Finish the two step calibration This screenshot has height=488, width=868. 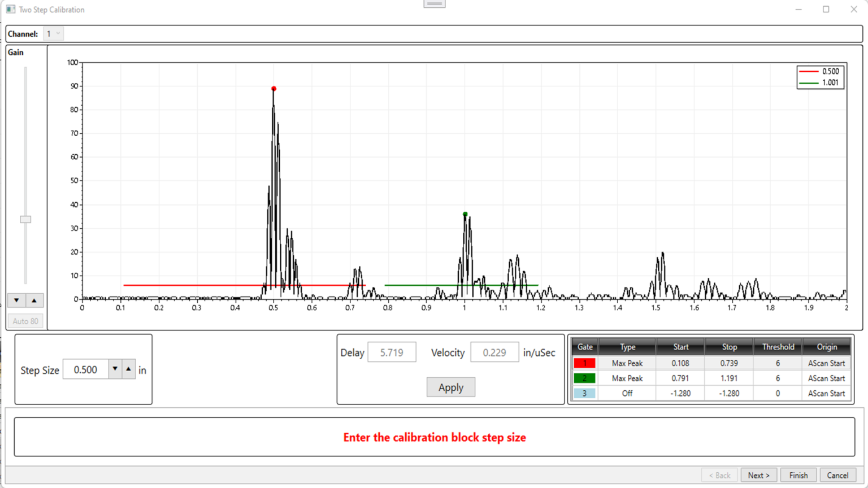[798, 475]
